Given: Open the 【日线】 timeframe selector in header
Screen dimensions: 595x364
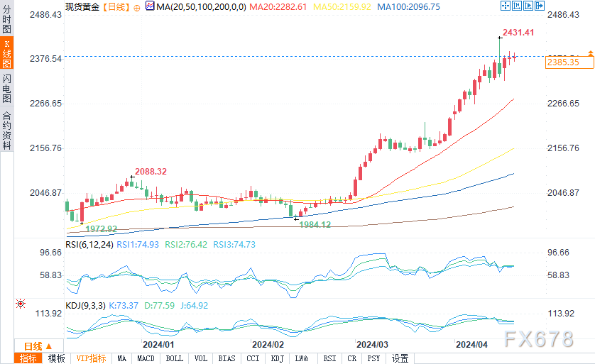Looking at the screenshot, I should [x=115, y=6].
